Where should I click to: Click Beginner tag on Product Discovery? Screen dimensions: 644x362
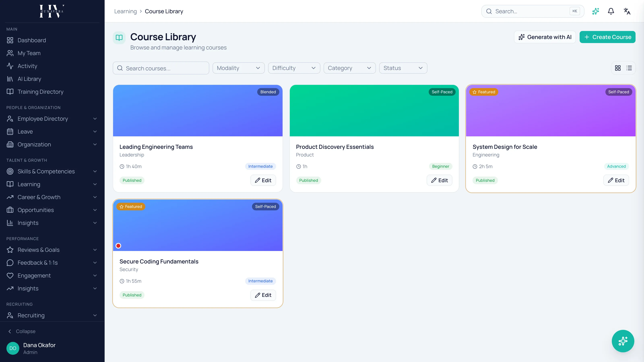click(x=441, y=166)
